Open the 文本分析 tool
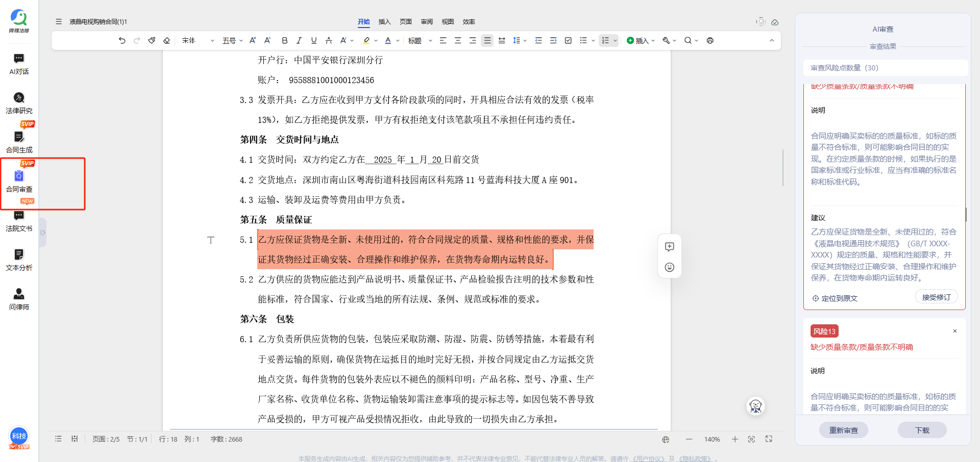Viewport: 980px width, 462px height. pyautogui.click(x=19, y=260)
